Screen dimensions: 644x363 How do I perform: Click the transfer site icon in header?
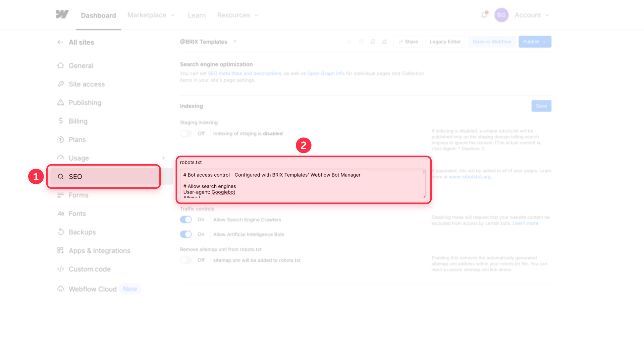pyautogui.click(x=349, y=42)
